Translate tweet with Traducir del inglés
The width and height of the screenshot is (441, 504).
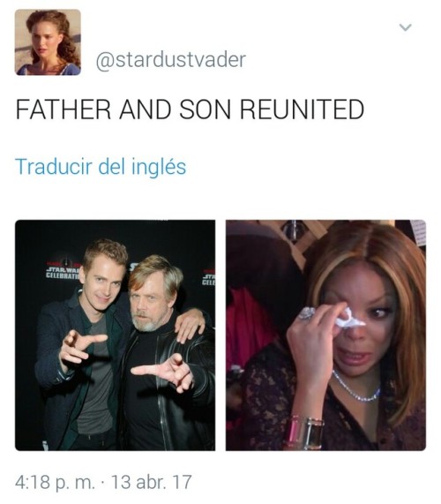[101, 167]
